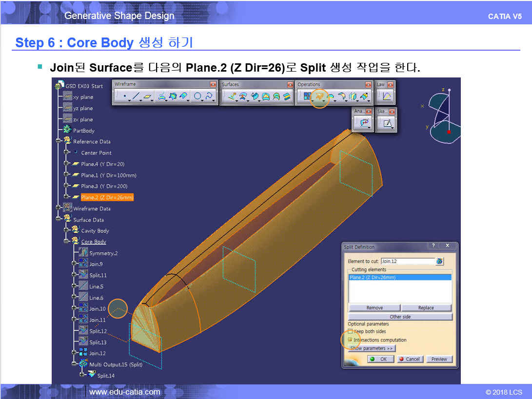Collapse the Reference Data tree node
This screenshot has width=532, height=399.
click(59, 142)
